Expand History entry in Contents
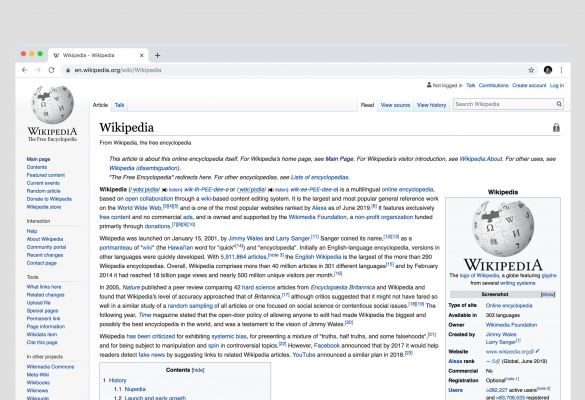This screenshot has width=585, height=400. tap(118, 380)
